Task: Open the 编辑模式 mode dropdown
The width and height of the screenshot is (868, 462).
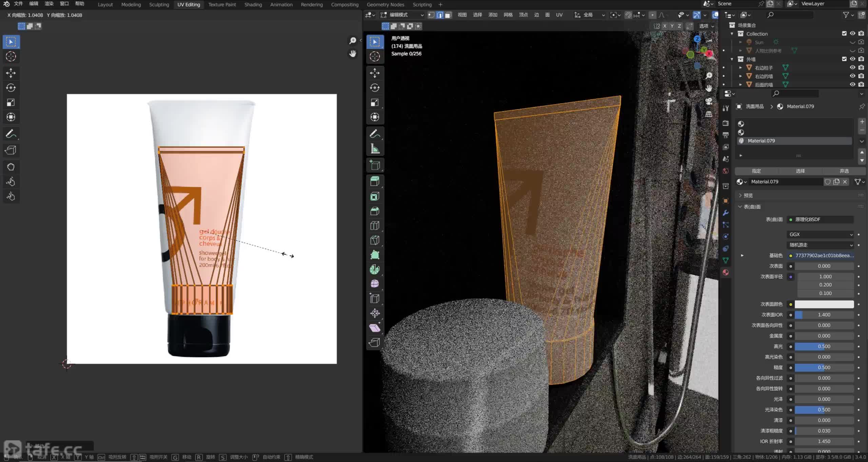Action: (402, 15)
